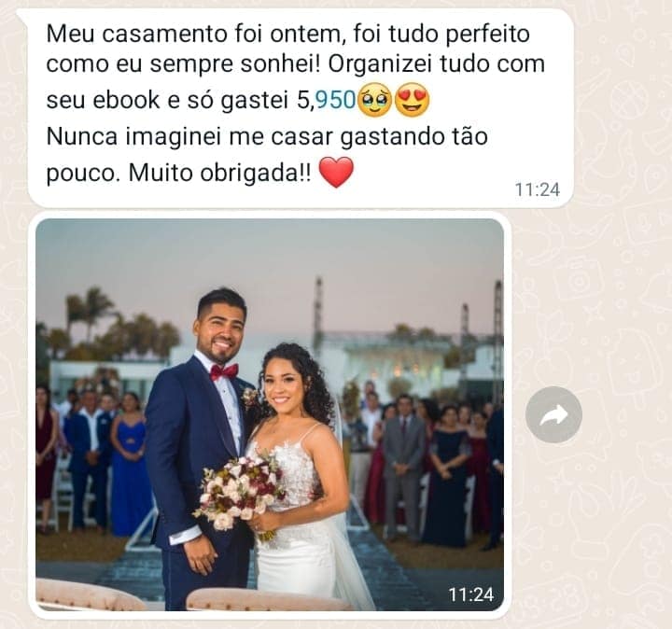672x629 pixels.
Task: Tap the red heart emoji
Action: pos(337,172)
